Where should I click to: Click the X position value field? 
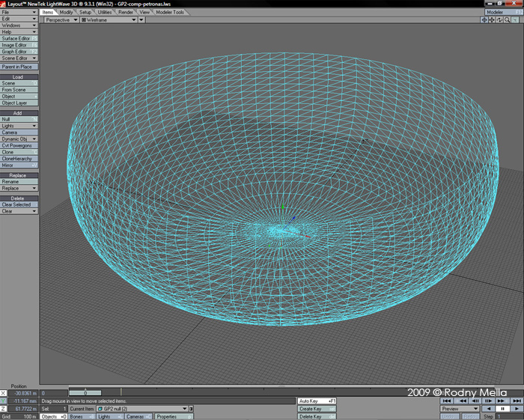[x=22, y=393]
